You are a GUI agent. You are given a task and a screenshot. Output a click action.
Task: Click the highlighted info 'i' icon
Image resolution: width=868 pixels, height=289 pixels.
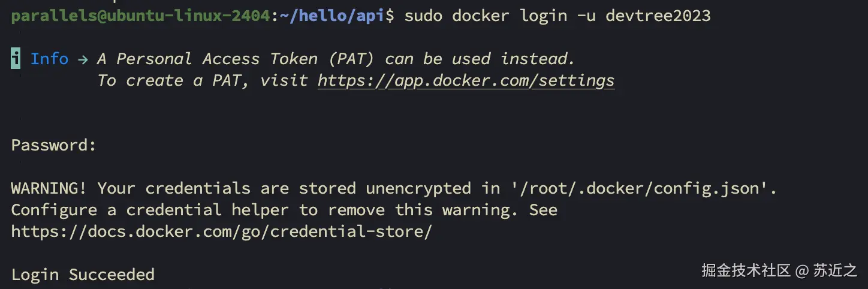(16, 59)
